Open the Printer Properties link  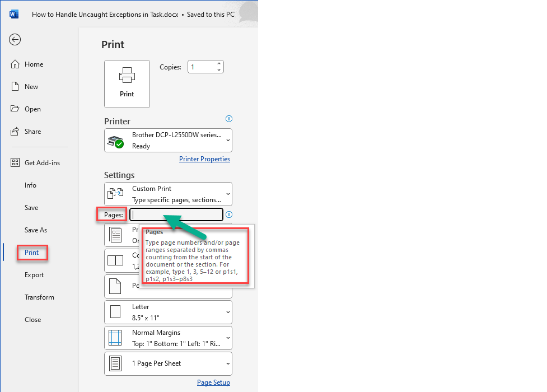[x=204, y=159]
